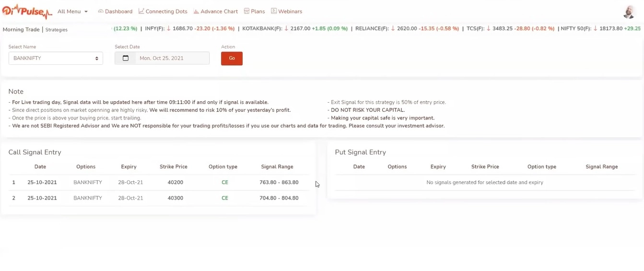Click Strike Price header in Put table
644x271 pixels.
pos(485,167)
